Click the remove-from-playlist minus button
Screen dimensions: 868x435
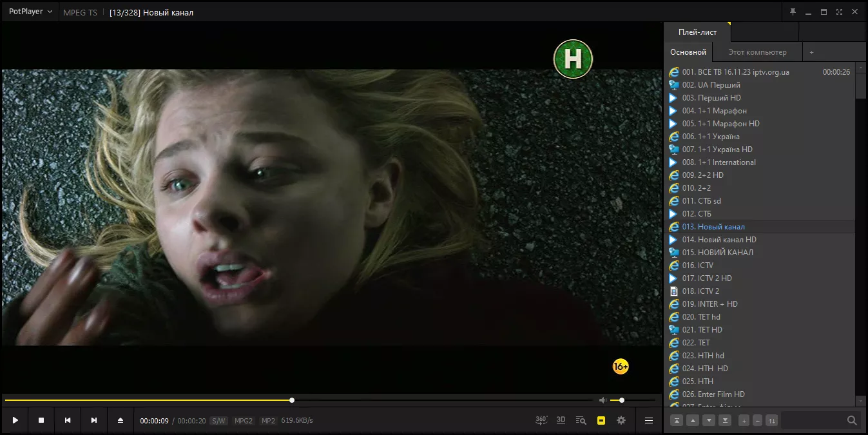point(758,420)
